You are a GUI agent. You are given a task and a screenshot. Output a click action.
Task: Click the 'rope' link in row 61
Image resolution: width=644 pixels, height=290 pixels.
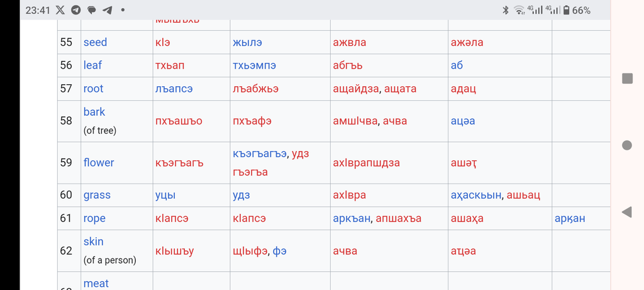pyautogui.click(x=94, y=218)
